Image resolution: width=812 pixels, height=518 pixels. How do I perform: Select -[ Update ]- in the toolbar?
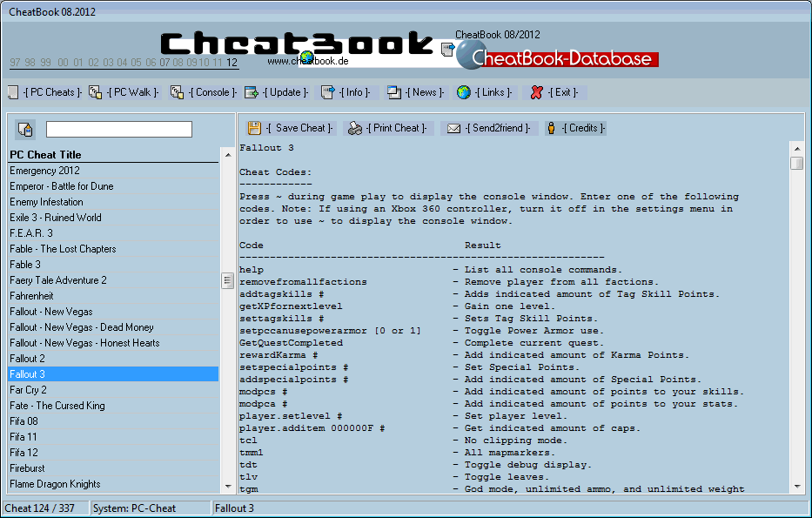pos(285,93)
